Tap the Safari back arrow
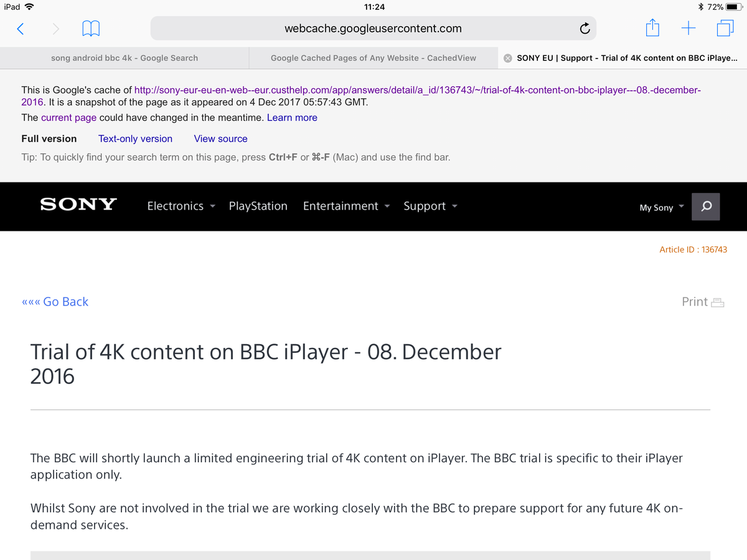This screenshot has height=560, width=747. pos(21,29)
